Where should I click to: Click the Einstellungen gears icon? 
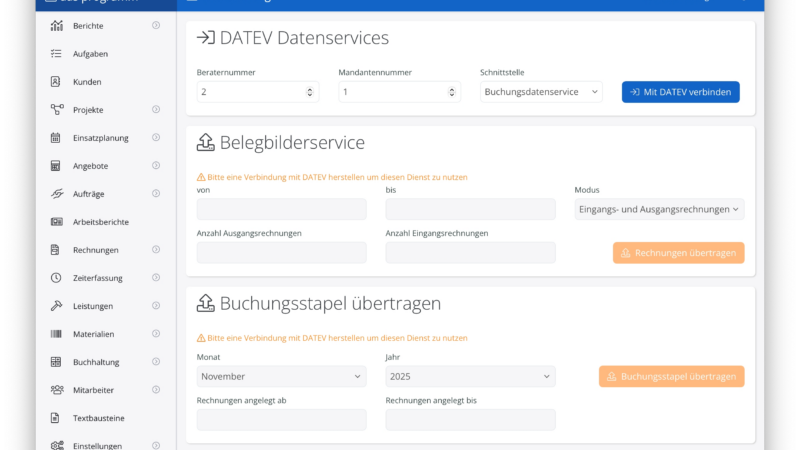click(57, 445)
